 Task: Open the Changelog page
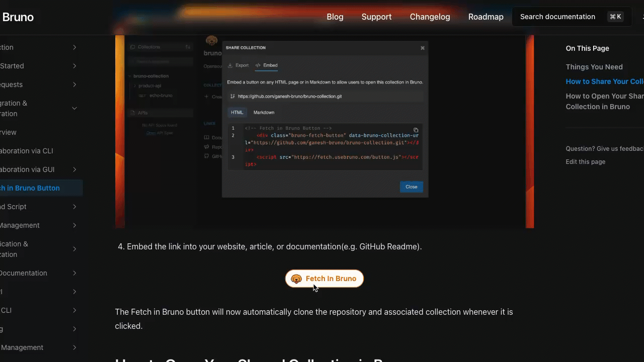point(430,17)
